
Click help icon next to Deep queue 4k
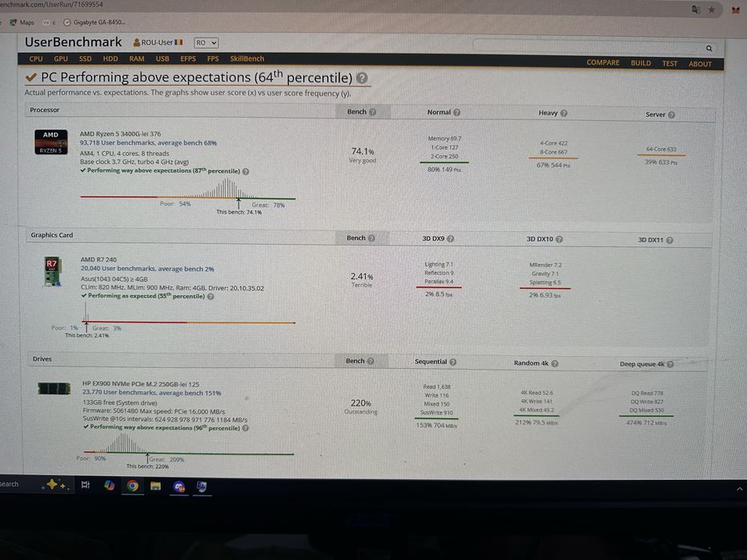(670, 364)
